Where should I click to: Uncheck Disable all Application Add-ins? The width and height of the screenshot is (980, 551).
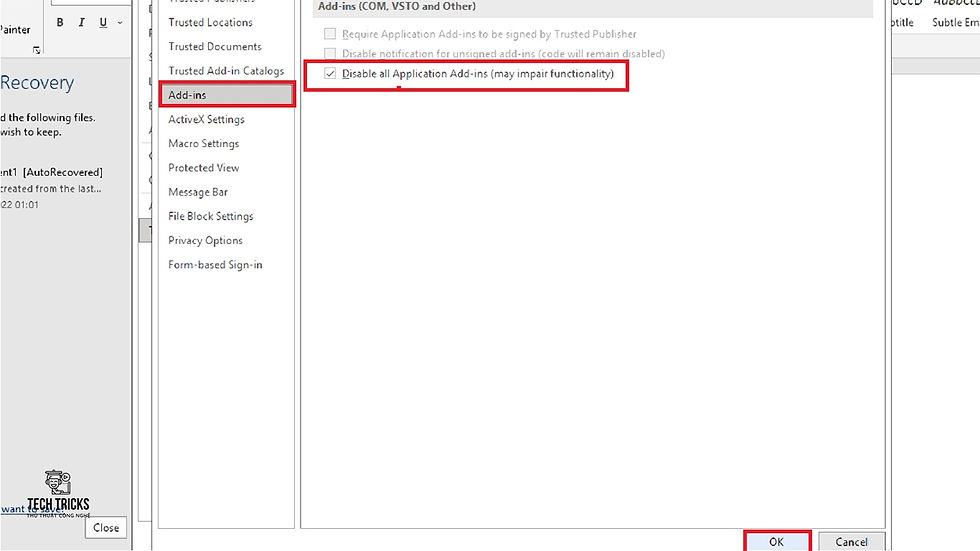(330, 74)
